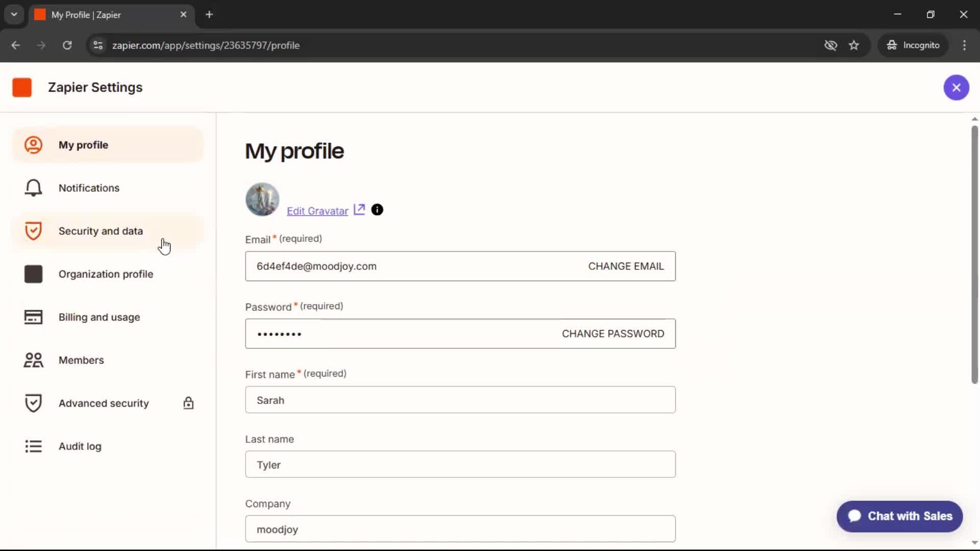The image size is (980, 551).
Task: Click the My profile person icon
Action: coord(33,145)
